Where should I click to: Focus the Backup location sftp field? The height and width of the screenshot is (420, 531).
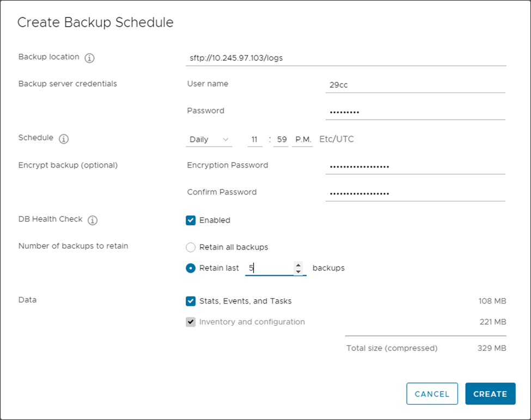click(346, 58)
